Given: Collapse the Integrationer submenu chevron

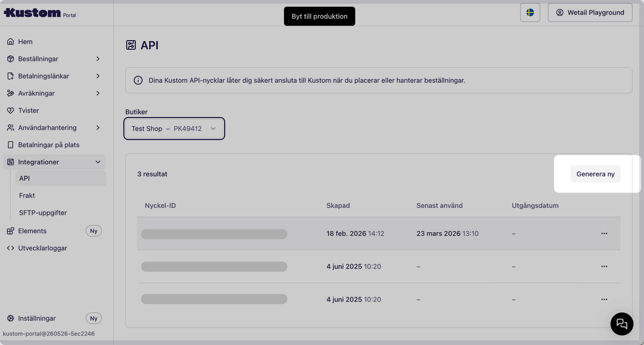Looking at the screenshot, I should tap(98, 162).
